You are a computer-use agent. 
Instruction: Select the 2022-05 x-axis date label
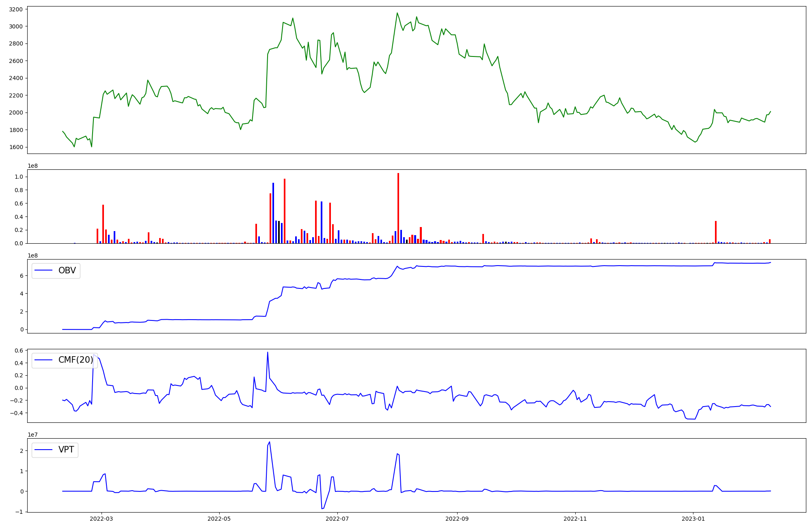coord(219,519)
